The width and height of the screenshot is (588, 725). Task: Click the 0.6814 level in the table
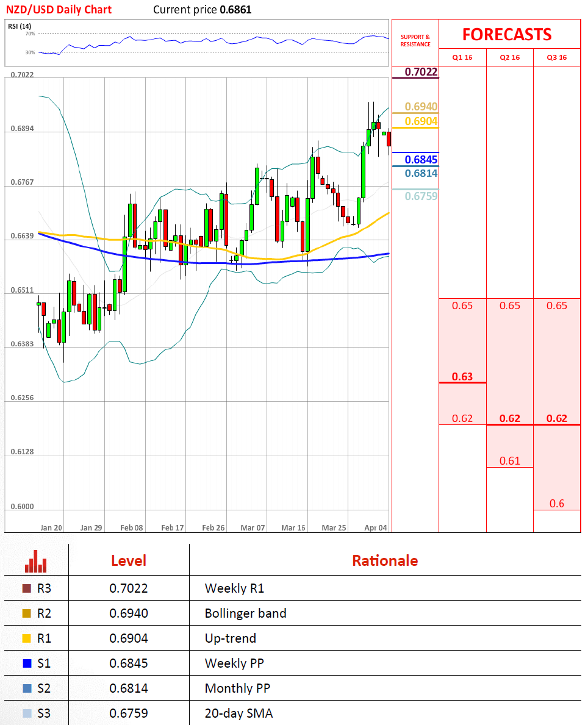pos(129,688)
